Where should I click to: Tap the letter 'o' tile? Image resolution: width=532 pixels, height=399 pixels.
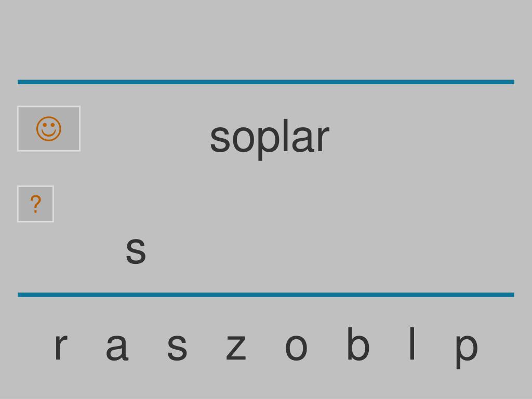(296, 347)
